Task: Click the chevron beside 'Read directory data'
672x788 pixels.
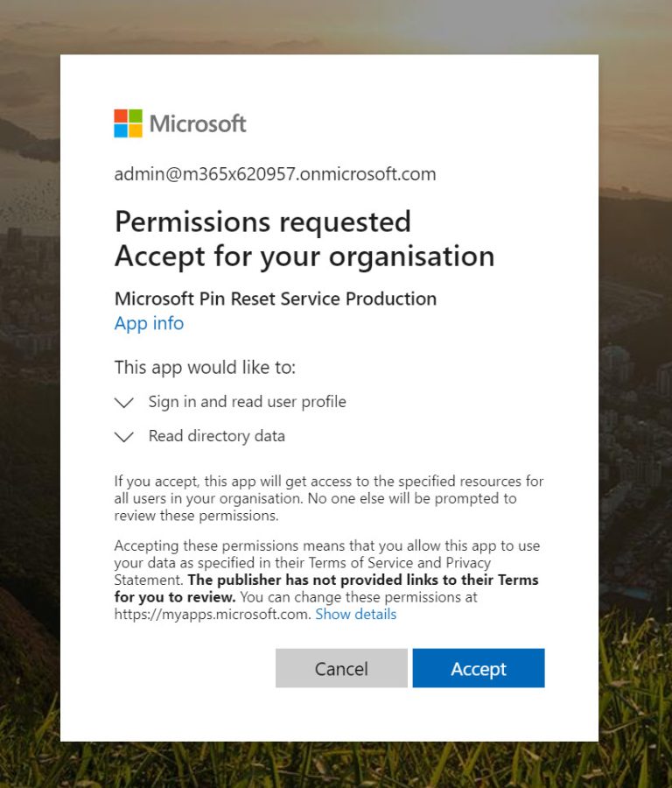Action: coord(123,436)
